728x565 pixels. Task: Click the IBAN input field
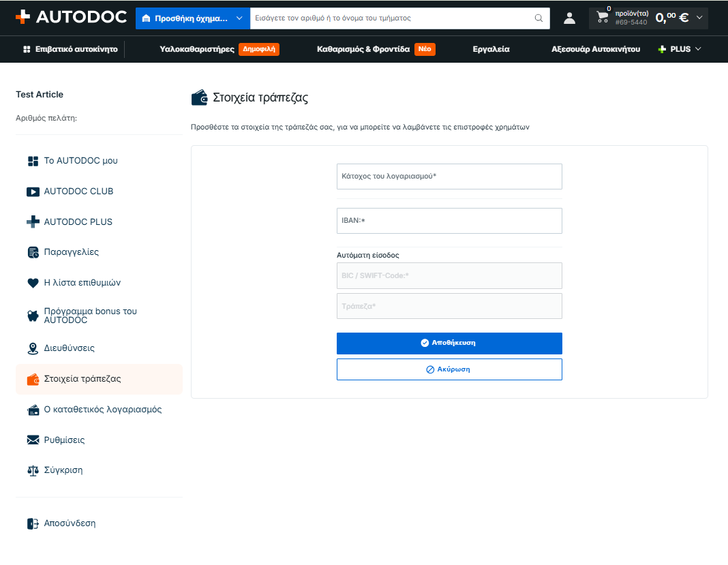click(x=449, y=221)
